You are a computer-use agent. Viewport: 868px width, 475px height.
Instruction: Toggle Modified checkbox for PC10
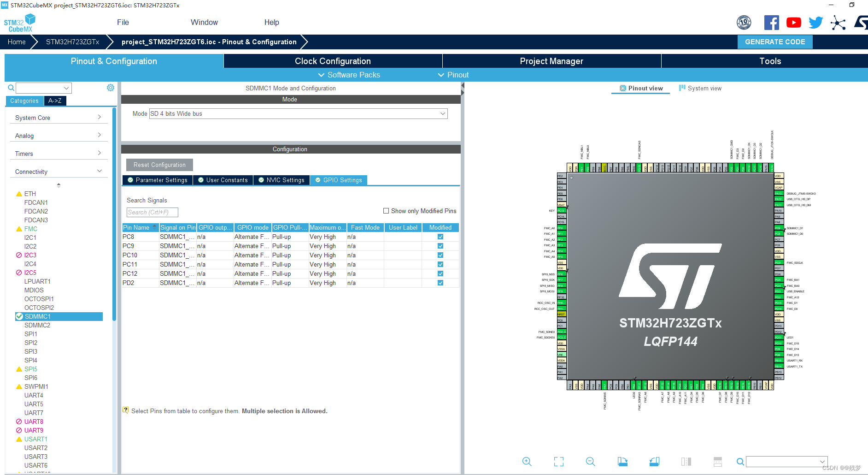(440, 255)
